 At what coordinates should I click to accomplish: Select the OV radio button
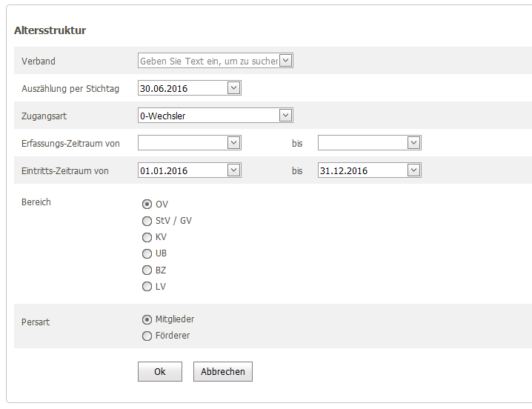coord(147,204)
